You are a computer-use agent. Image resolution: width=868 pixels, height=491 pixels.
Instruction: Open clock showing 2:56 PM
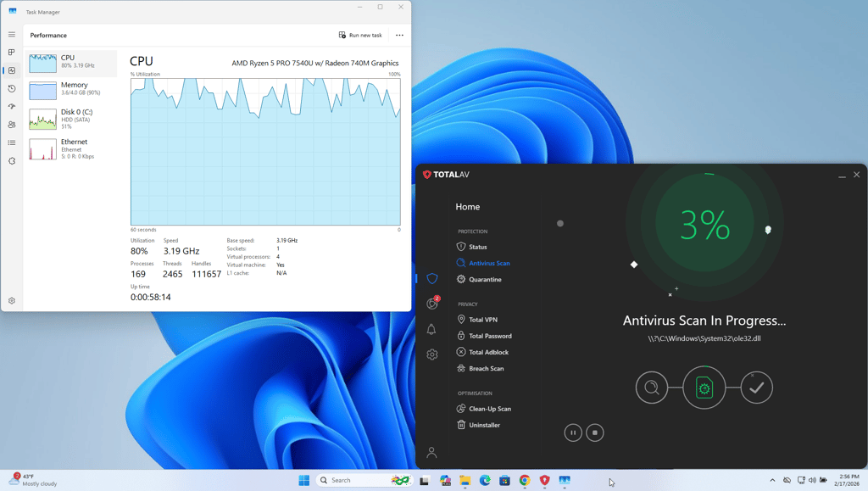849,480
